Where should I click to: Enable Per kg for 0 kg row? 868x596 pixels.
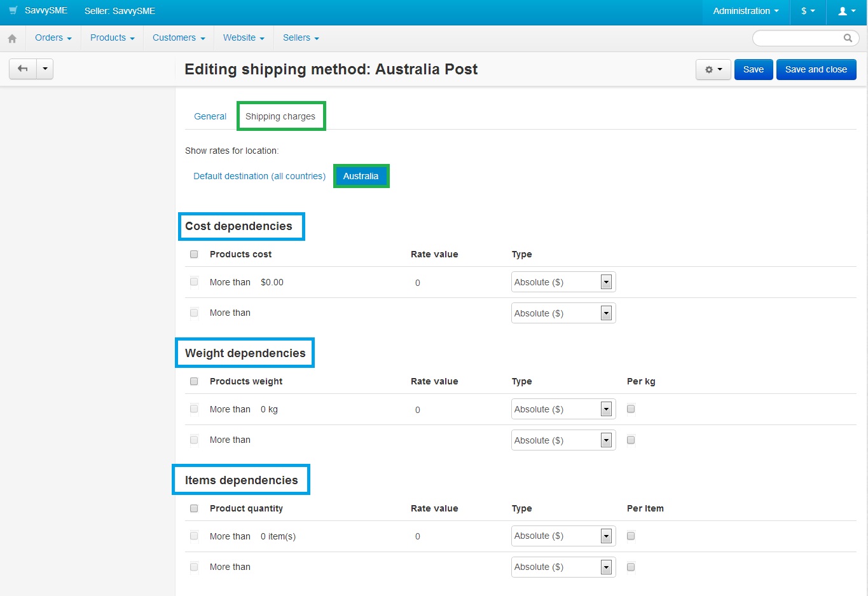631,409
